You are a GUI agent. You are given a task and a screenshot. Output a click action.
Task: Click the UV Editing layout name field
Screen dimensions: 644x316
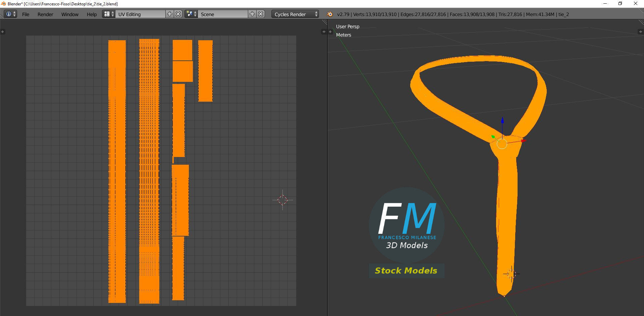[x=140, y=14]
